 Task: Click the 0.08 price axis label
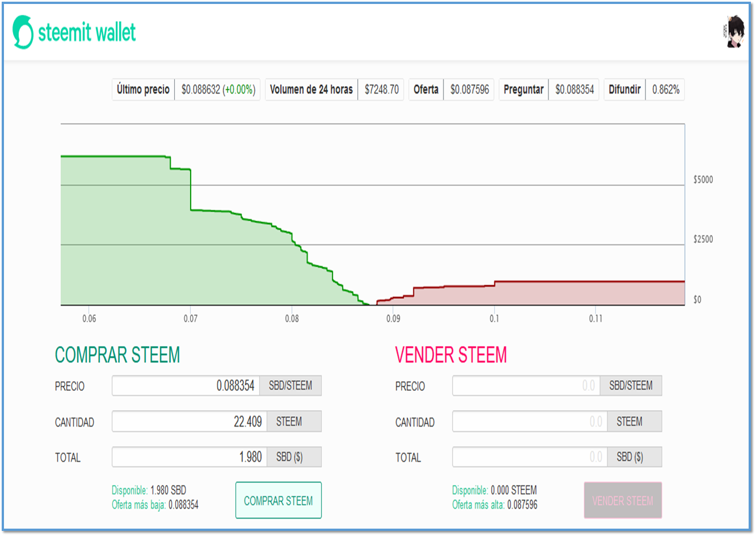[x=292, y=319]
